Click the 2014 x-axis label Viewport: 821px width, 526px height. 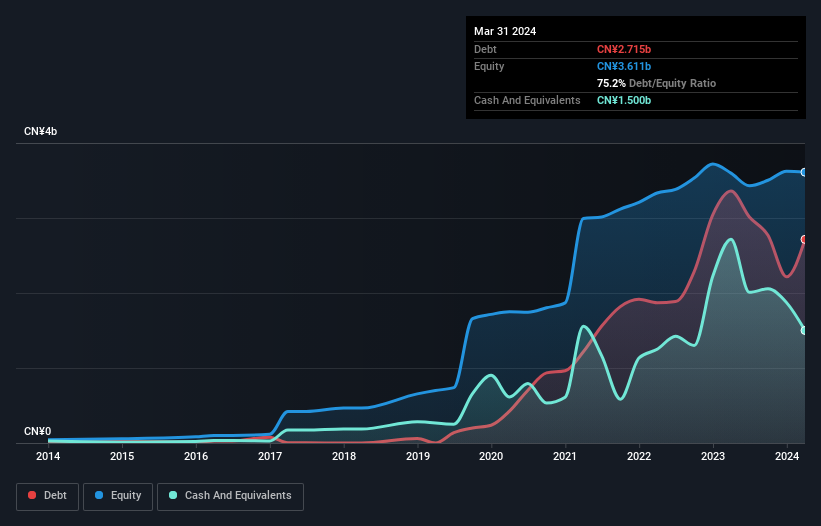coord(48,456)
